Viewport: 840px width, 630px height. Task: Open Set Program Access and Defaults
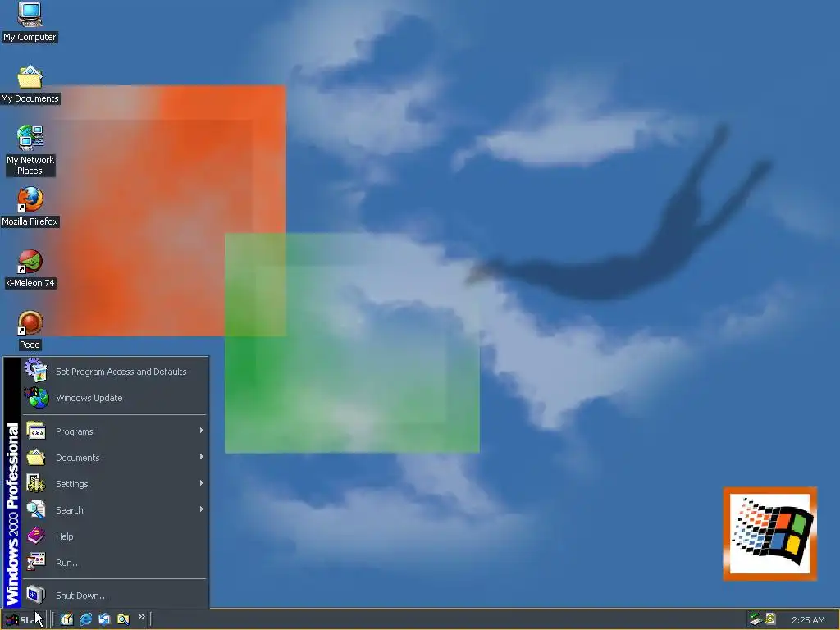click(x=115, y=372)
